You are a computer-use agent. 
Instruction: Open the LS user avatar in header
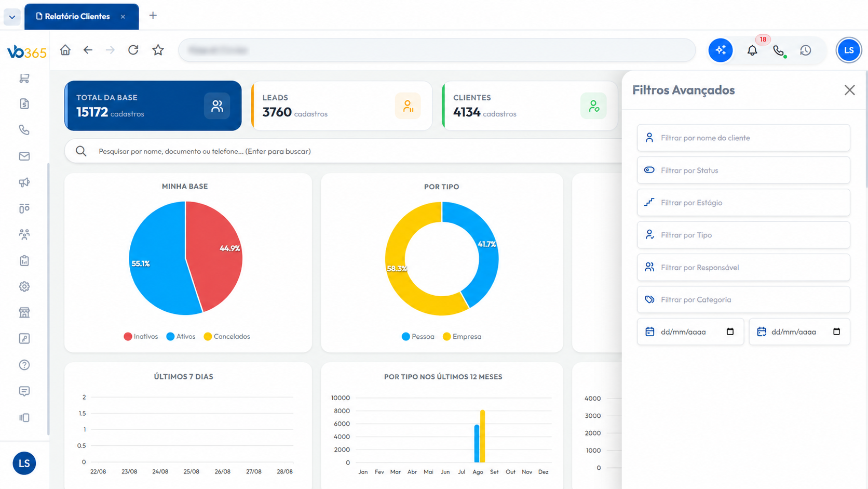[849, 50]
